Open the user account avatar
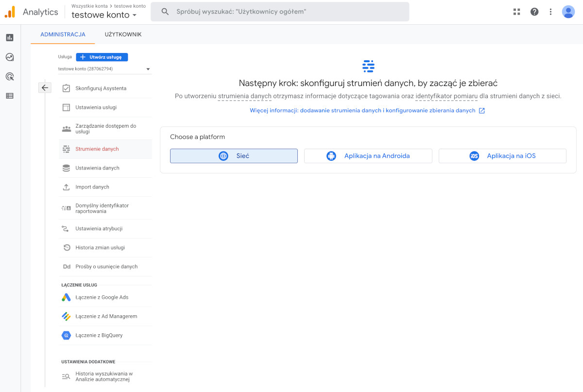 [x=568, y=12]
